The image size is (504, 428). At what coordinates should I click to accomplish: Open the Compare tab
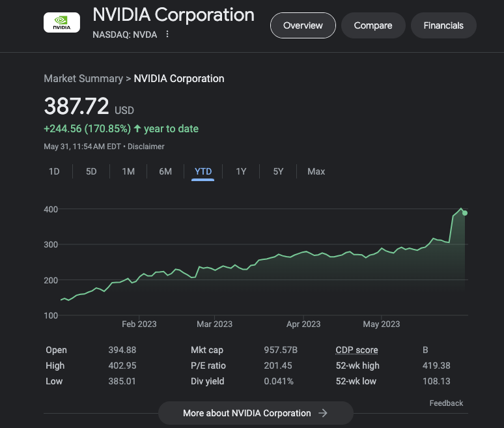(x=373, y=25)
